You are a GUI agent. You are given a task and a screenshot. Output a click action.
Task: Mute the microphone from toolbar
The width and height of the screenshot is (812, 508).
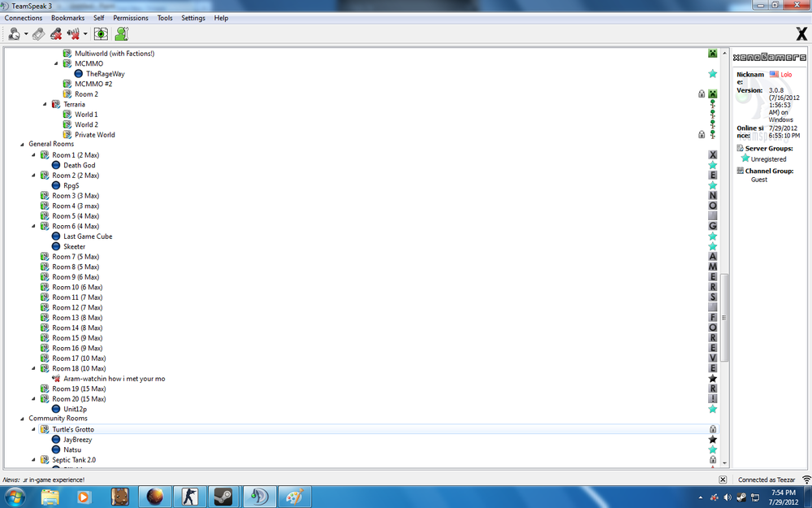56,34
